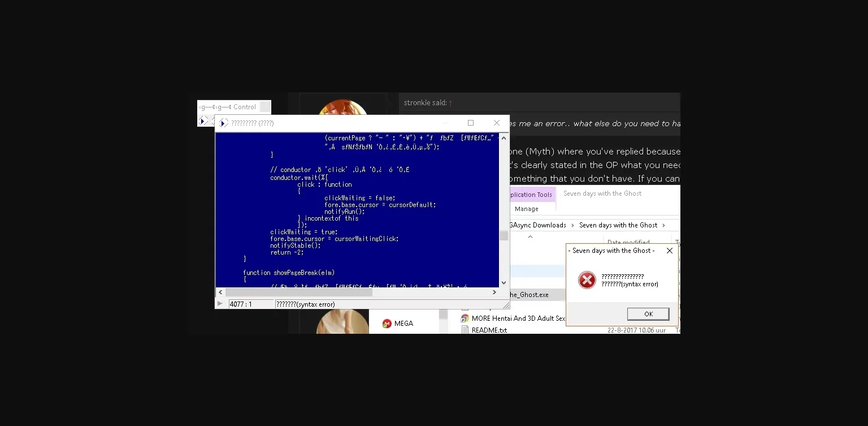Click the red error icon in dialog
The width and height of the screenshot is (868, 426).
click(587, 280)
